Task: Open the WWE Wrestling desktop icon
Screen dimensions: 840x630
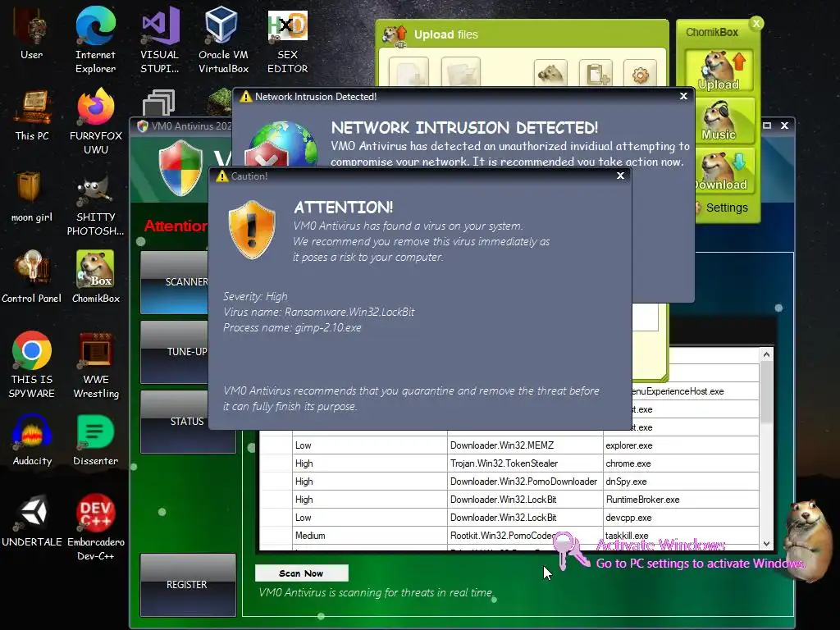Action: click(x=95, y=365)
